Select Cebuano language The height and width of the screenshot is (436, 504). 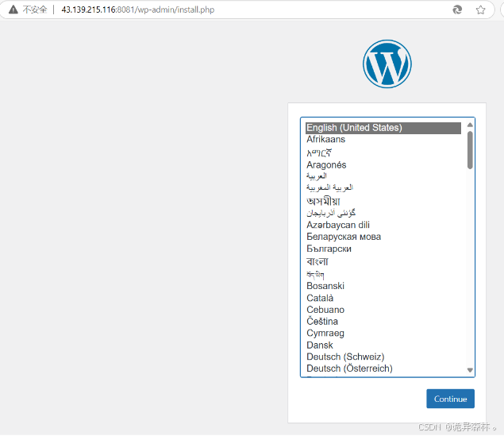[x=383, y=310]
